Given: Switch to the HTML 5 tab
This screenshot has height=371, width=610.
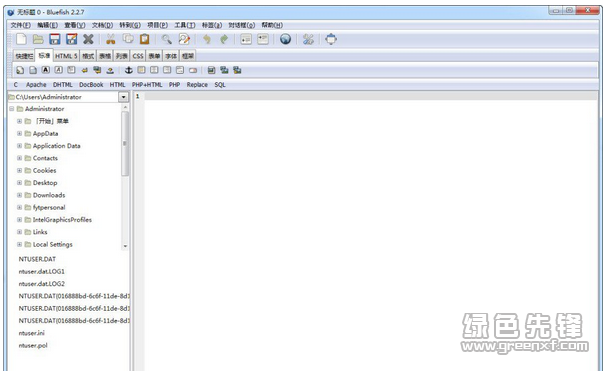Looking at the screenshot, I should click(x=66, y=56).
